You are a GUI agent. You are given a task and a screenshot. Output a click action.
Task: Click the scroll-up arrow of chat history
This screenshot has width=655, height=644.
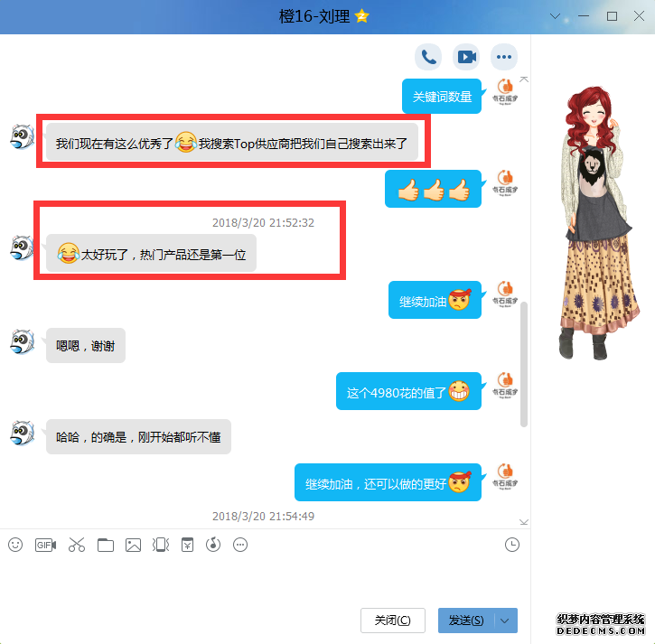pyautogui.click(x=524, y=79)
